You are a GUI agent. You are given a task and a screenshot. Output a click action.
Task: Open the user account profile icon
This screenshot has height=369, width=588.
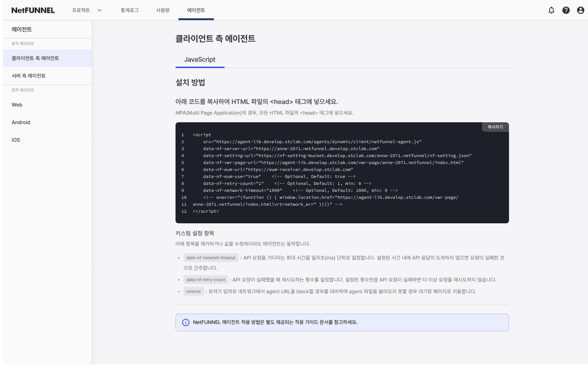tap(581, 10)
